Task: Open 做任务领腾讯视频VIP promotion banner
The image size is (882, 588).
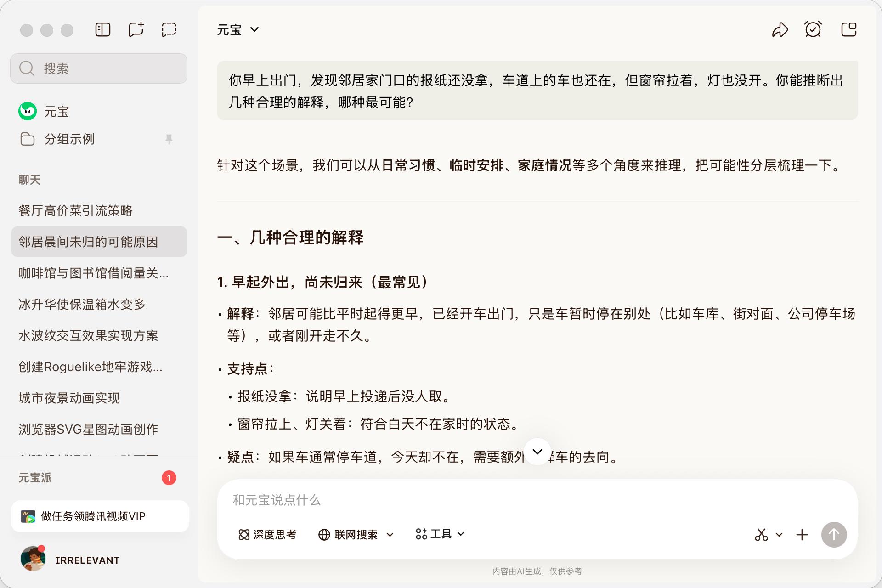Action: (100, 516)
